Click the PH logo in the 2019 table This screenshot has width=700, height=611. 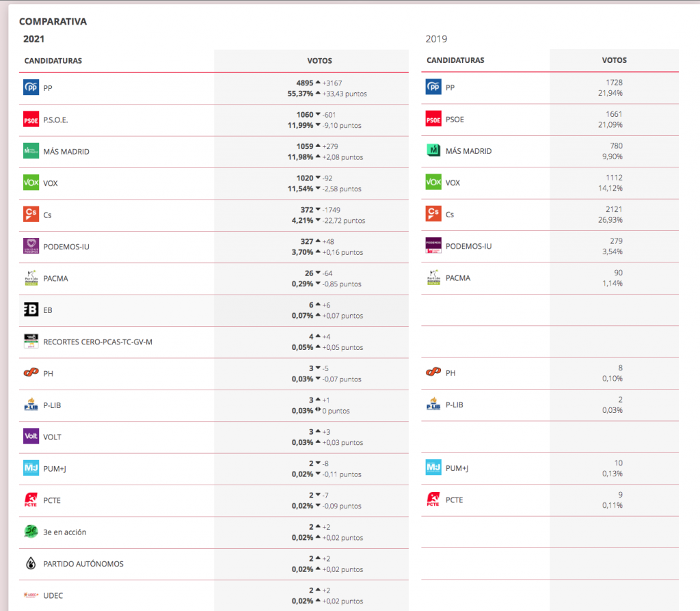click(433, 373)
